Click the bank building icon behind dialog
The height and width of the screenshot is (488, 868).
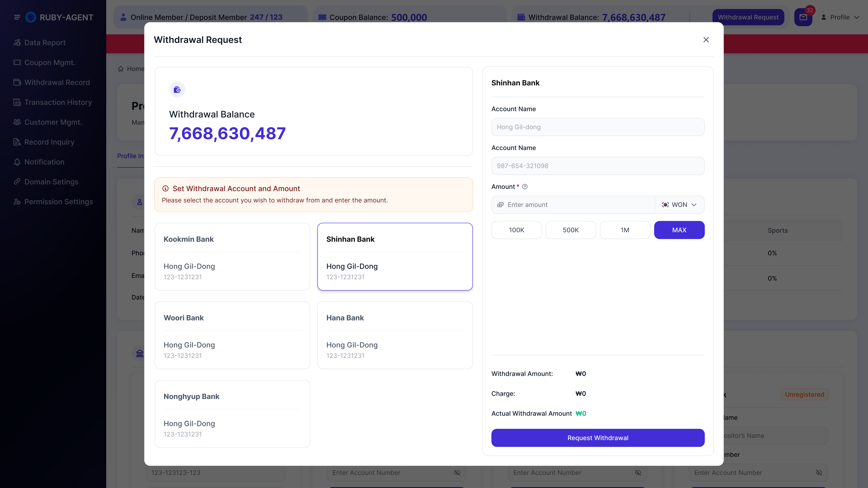[139, 353]
